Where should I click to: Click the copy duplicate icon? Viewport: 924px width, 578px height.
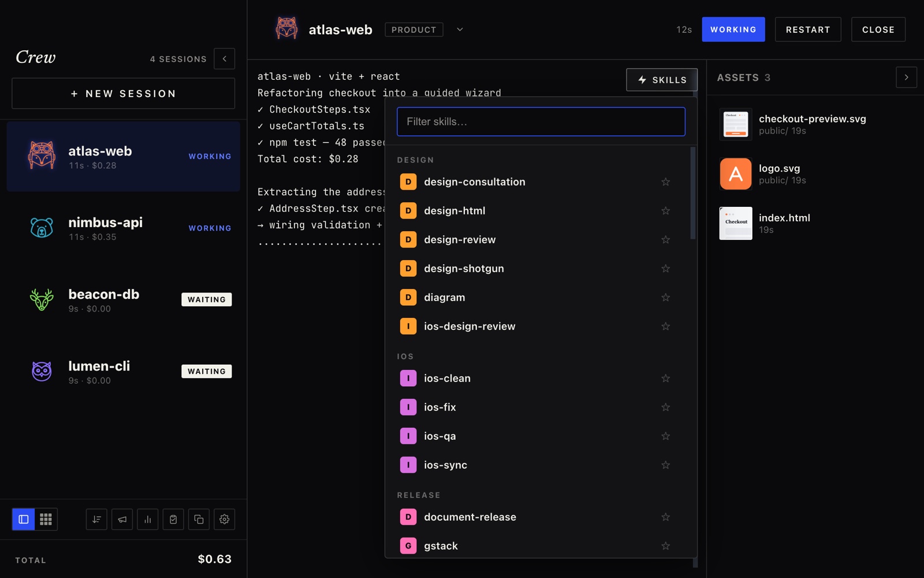click(199, 519)
